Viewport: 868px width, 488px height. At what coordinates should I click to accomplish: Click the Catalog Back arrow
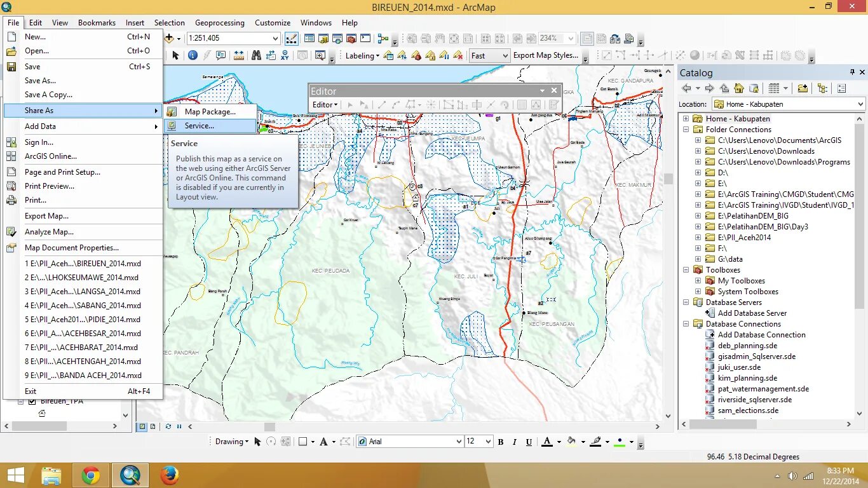pos(686,88)
